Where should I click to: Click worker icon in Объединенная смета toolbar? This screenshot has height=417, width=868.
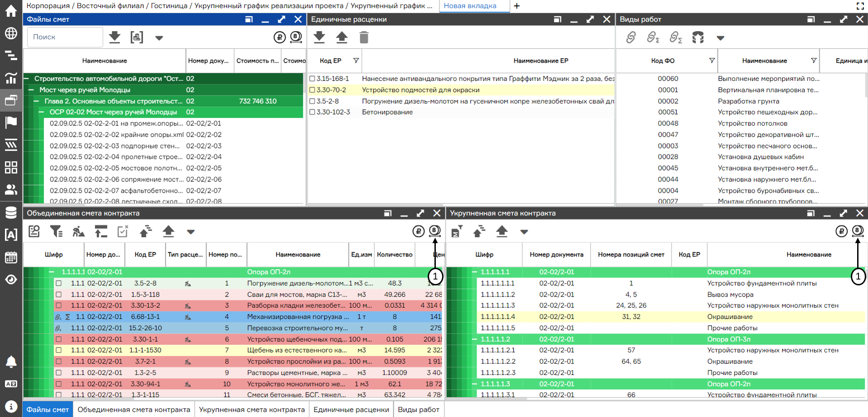tap(79, 232)
